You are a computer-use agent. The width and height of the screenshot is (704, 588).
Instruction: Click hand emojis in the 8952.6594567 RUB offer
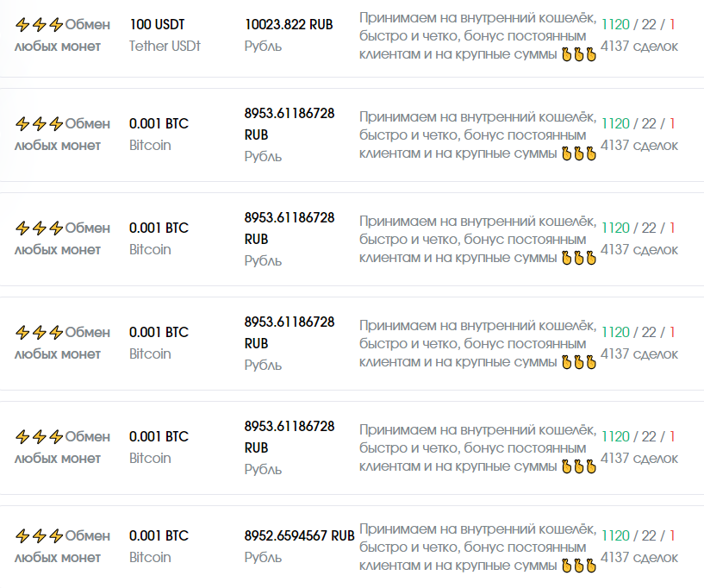click(578, 566)
